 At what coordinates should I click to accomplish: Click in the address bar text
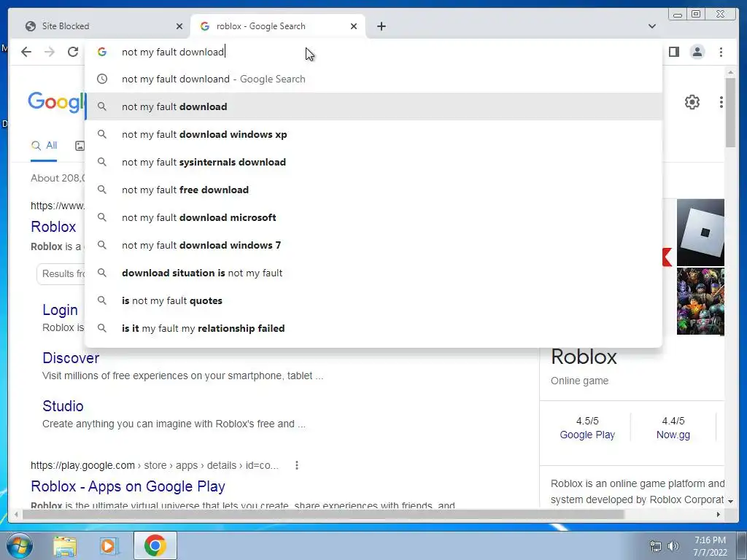(x=173, y=52)
